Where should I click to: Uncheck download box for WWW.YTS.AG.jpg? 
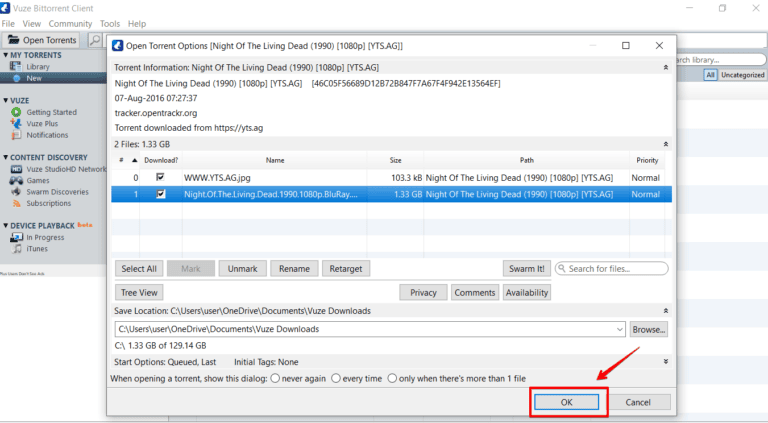click(x=160, y=177)
